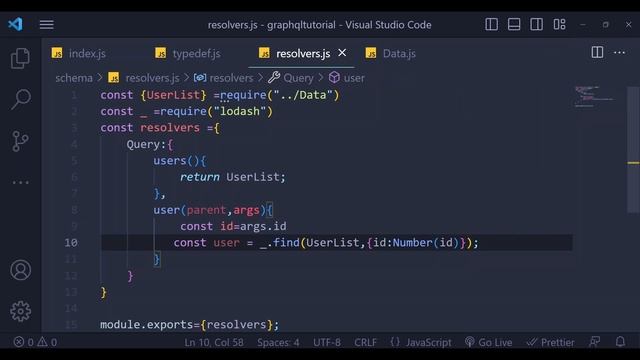Toggle the bottom panel layout icon
640x360 pixels.
point(514,24)
